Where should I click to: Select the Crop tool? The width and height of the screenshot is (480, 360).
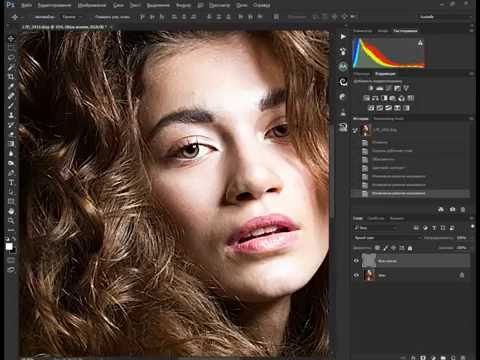[x=11, y=77]
